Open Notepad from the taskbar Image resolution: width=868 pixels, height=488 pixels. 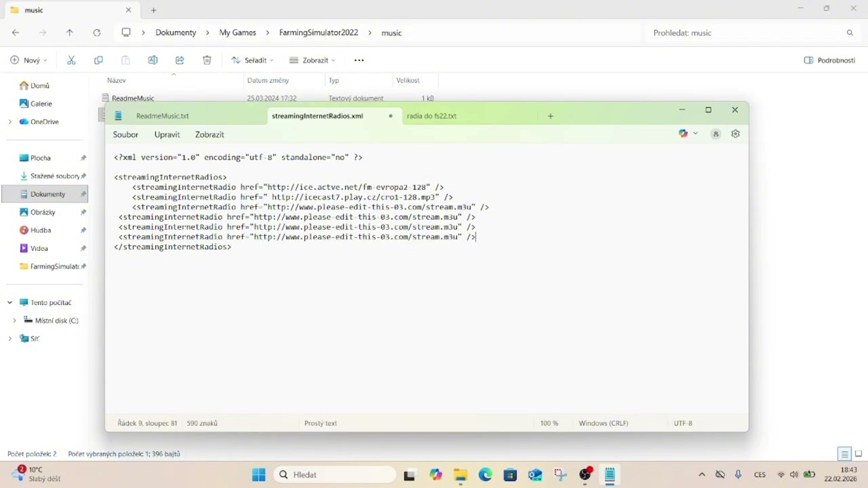(610, 475)
